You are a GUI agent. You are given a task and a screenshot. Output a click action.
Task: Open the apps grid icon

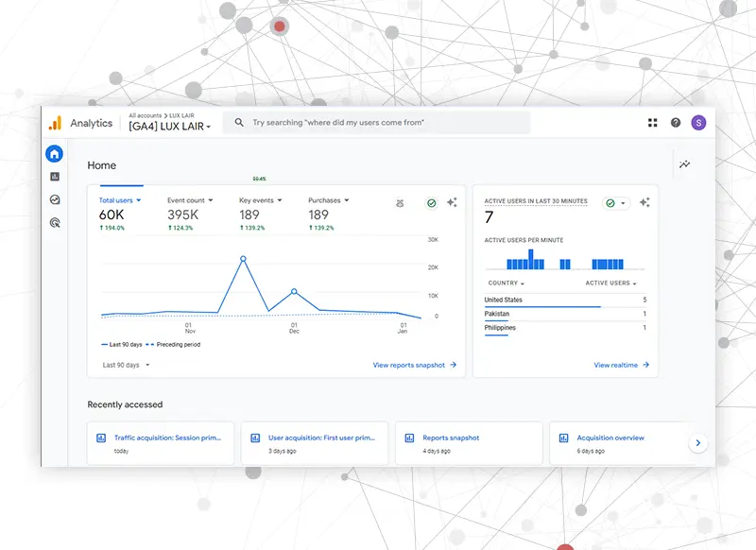pyautogui.click(x=652, y=123)
